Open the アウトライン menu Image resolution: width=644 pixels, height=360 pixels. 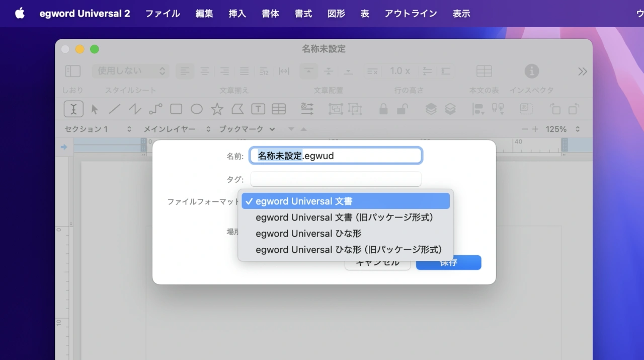point(411,14)
